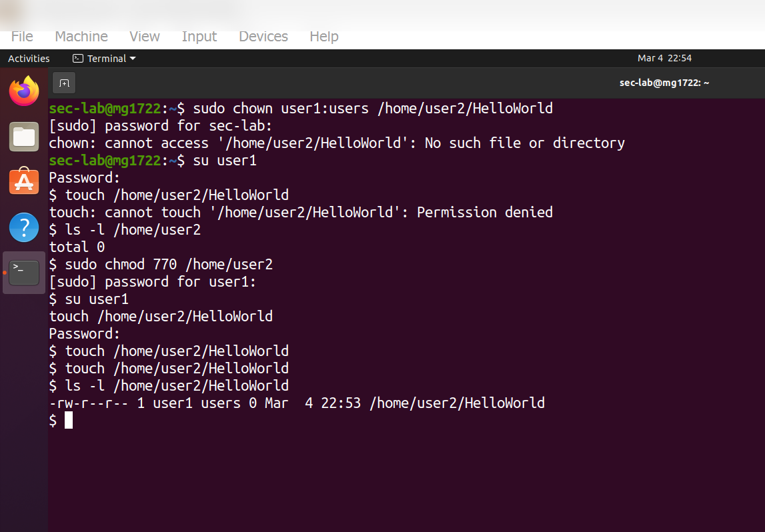
Task: Click the terminal cursor at the last prompt
Action: (69, 420)
